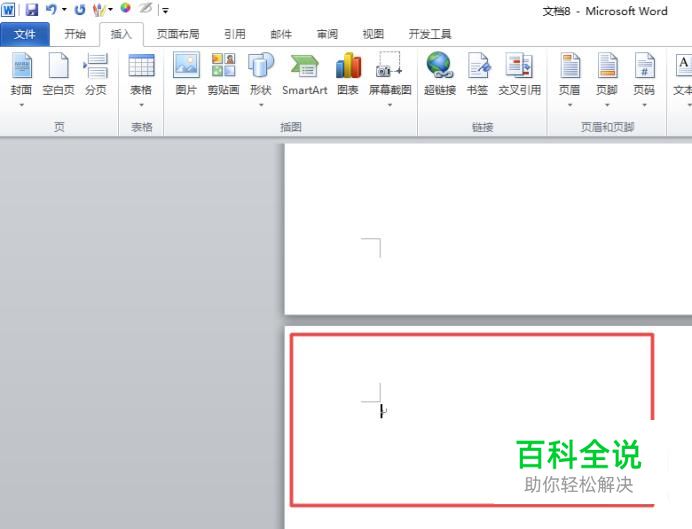Insert a page break with 分页
Screen dimensions: 692x529
tap(96, 74)
